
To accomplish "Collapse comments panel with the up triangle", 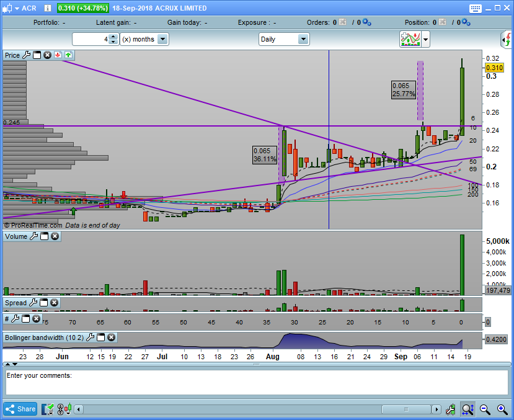I will tap(8, 364).
